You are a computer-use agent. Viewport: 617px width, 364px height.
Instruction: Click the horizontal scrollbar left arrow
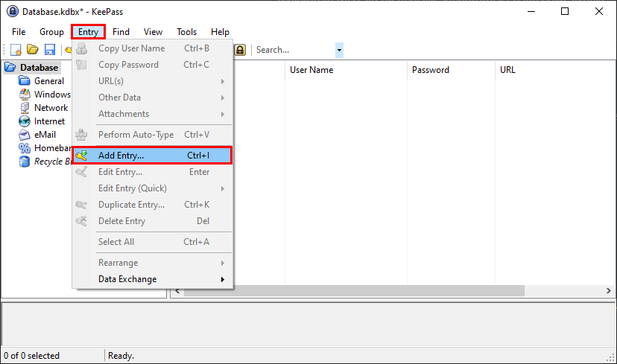[177, 291]
